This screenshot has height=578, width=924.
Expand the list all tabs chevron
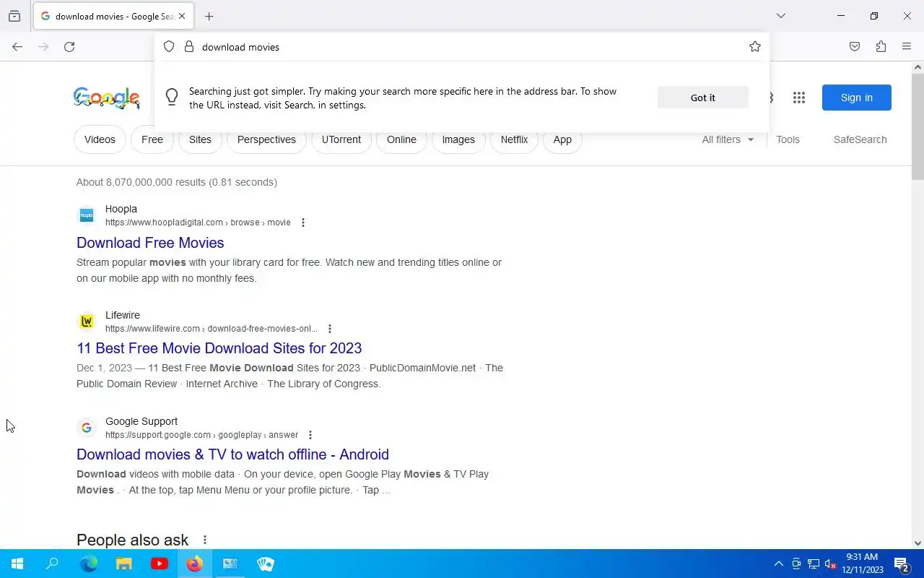click(x=780, y=16)
